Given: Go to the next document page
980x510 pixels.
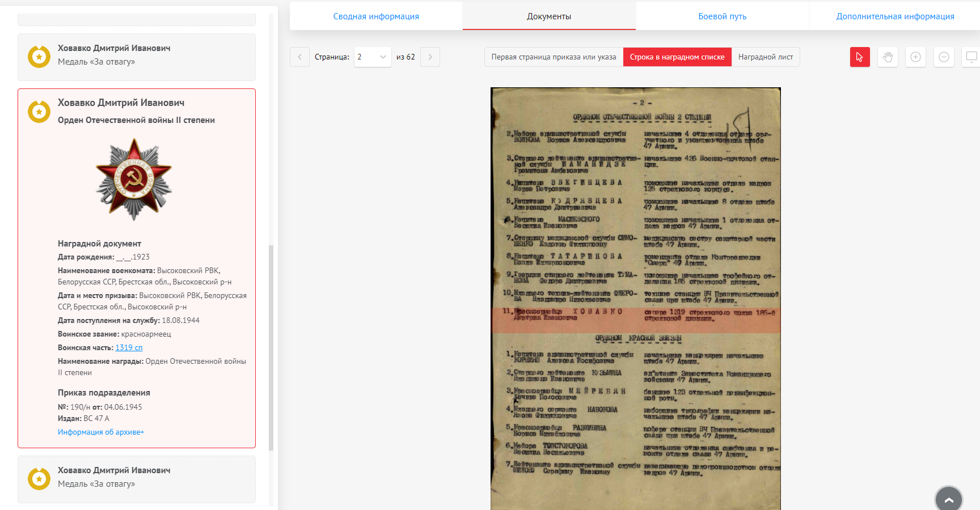Looking at the screenshot, I should (430, 57).
